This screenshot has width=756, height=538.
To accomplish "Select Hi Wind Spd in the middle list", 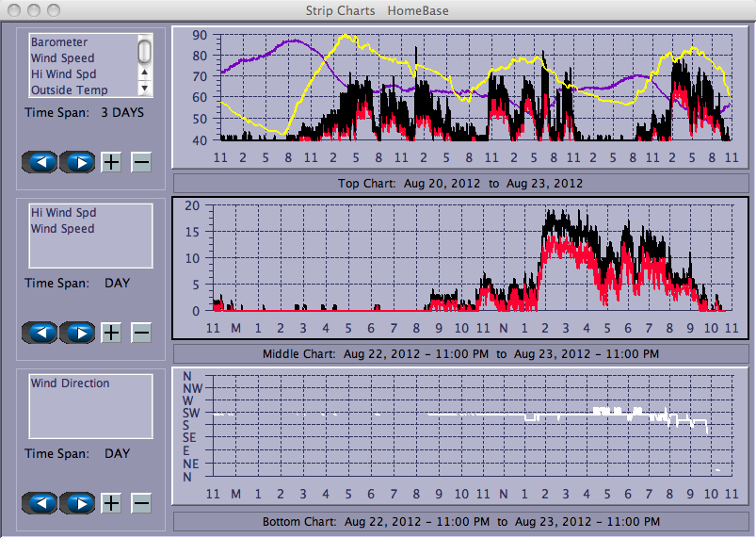I will click(x=63, y=213).
